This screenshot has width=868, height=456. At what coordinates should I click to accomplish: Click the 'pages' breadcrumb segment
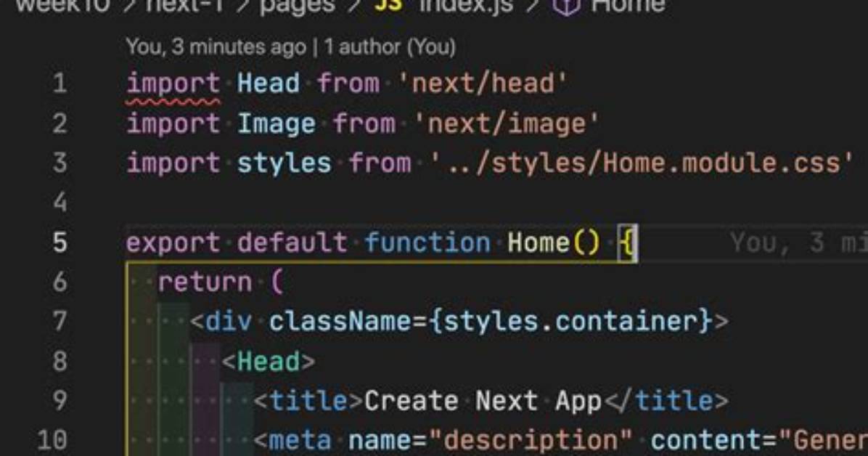click(298, 7)
